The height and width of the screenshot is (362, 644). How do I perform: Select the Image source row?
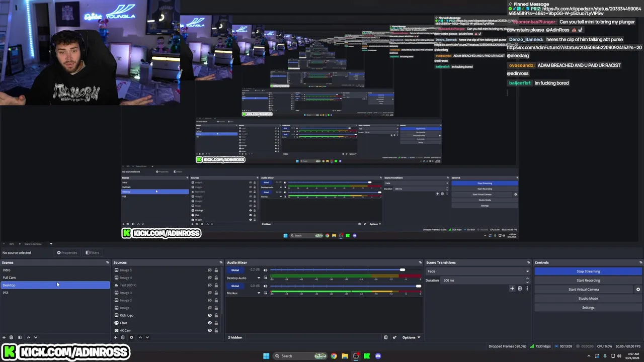[166, 308]
